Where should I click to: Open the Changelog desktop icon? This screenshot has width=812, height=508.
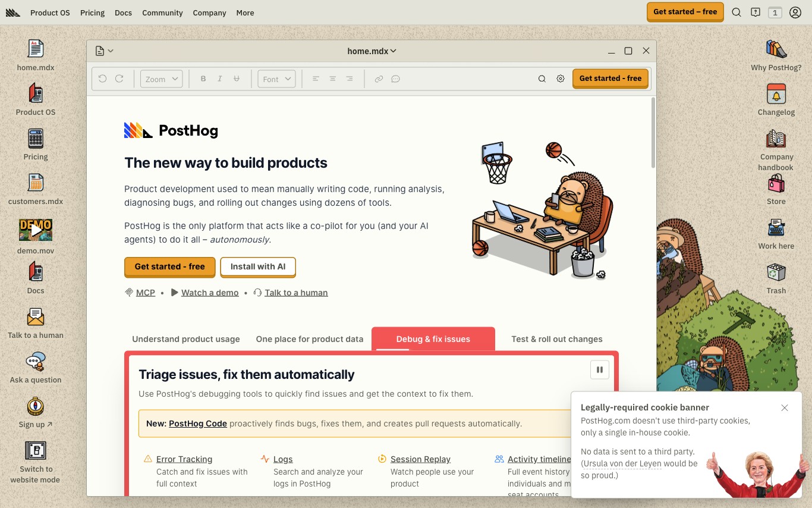tap(776, 93)
